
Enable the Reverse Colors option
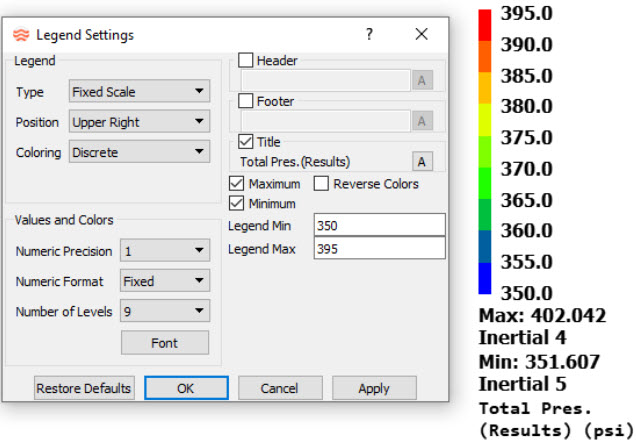click(322, 184)
